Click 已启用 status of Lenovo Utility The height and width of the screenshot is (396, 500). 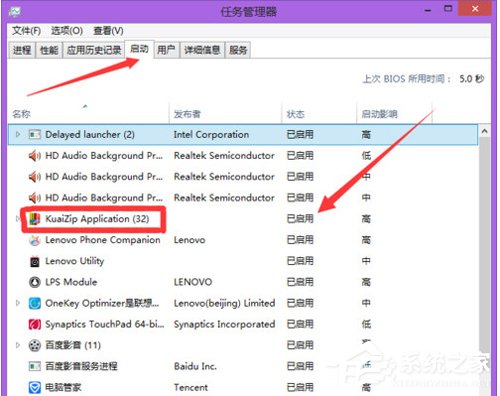300,261
